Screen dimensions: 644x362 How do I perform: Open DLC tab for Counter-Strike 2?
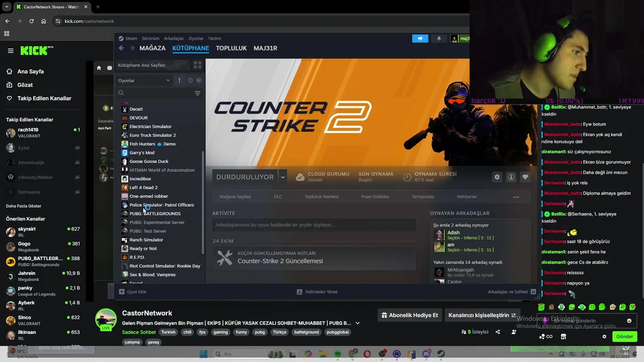click(278, 197)
